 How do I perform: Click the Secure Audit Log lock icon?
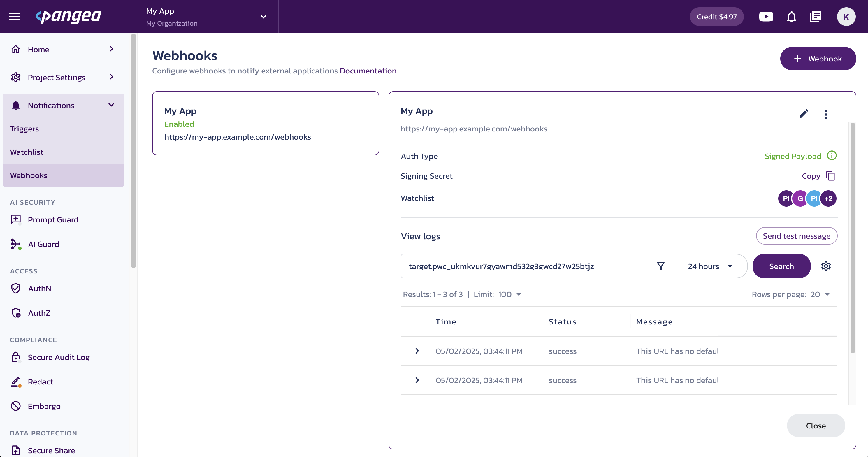point(16,357)
